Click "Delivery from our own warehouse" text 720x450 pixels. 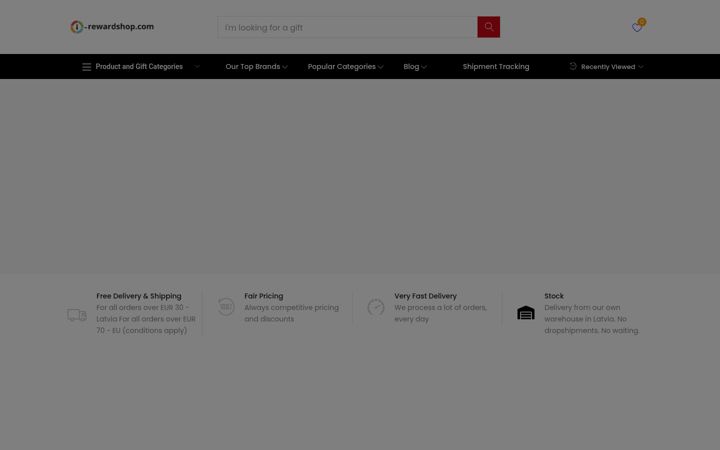591,319
